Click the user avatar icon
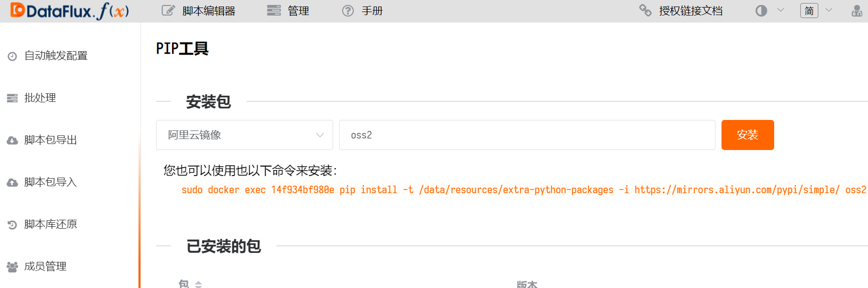 click(857, 11)
